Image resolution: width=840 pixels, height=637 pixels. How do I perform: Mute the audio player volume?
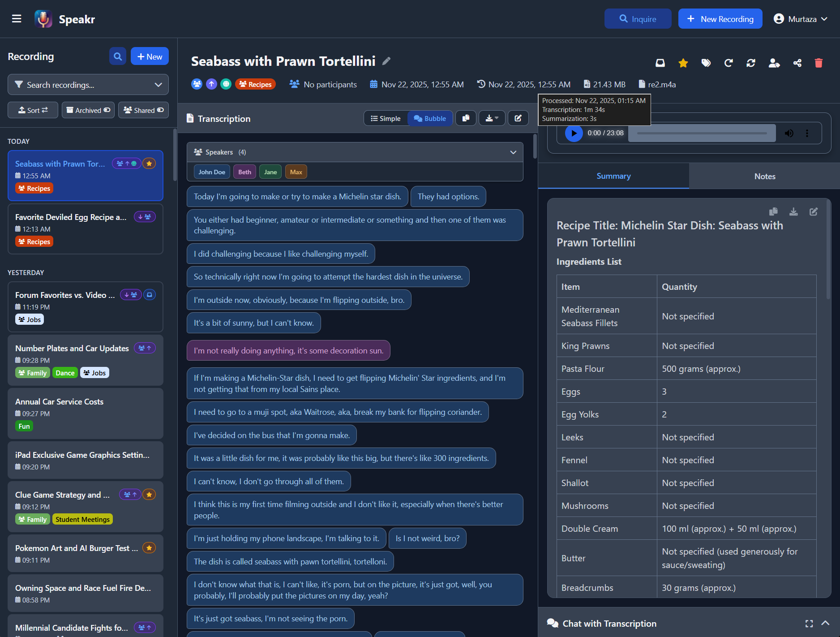point(789,133)
